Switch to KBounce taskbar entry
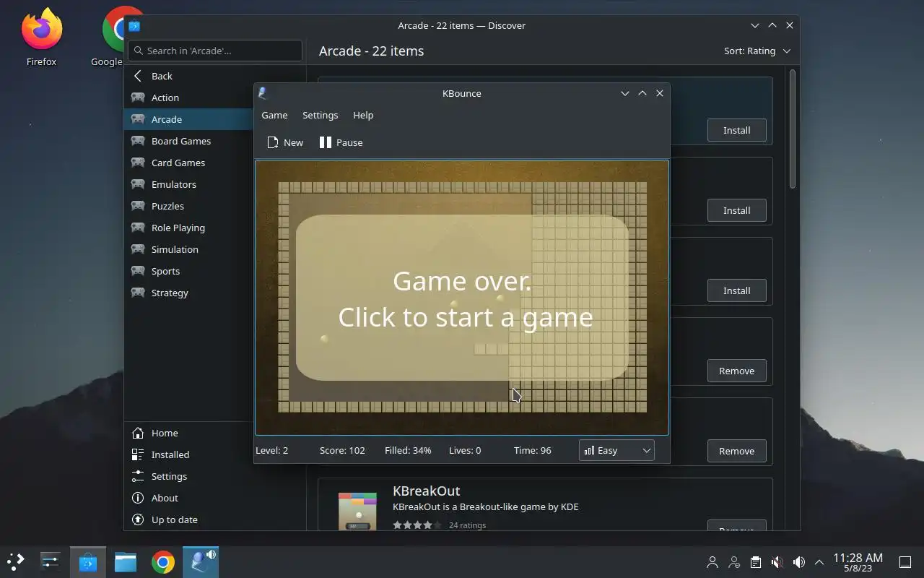 [200, 561]
